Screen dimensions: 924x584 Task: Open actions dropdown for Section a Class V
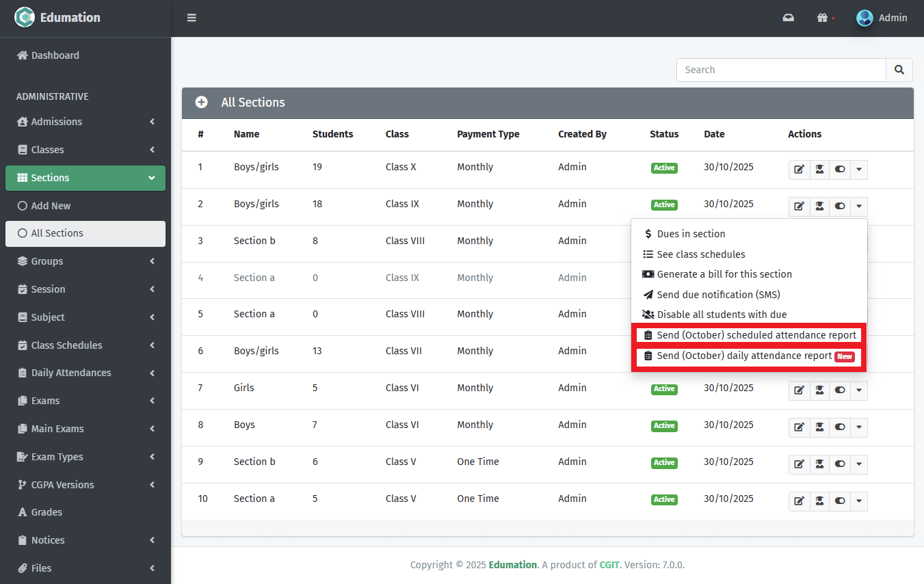pyautogui.click(x=859, y=501)
